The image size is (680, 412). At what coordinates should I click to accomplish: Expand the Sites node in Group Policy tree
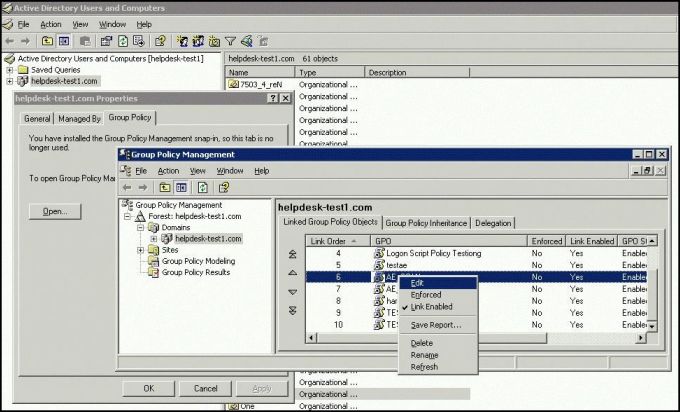[141, 250]
